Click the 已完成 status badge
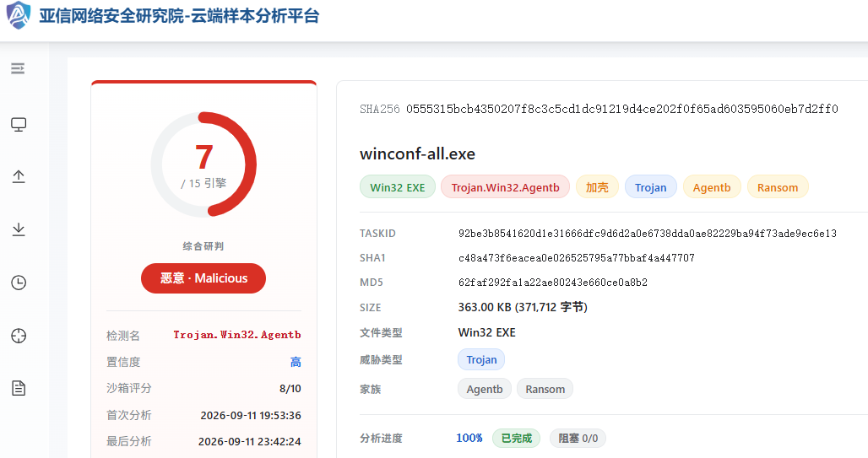868x458 pixels. [x=516, y=438]
